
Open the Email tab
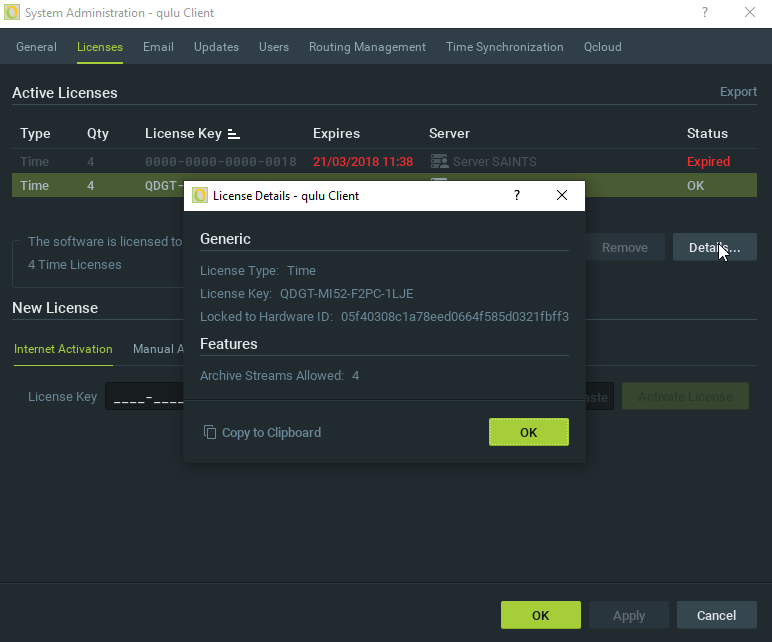158,47
